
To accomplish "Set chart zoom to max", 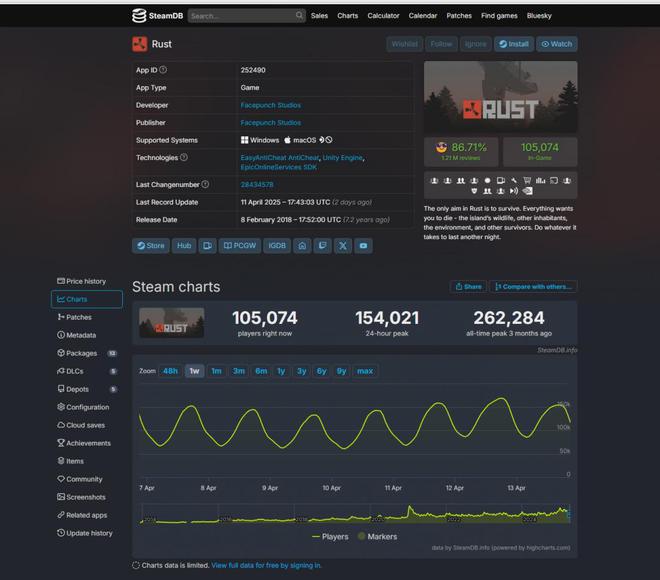I will [365, 371].
